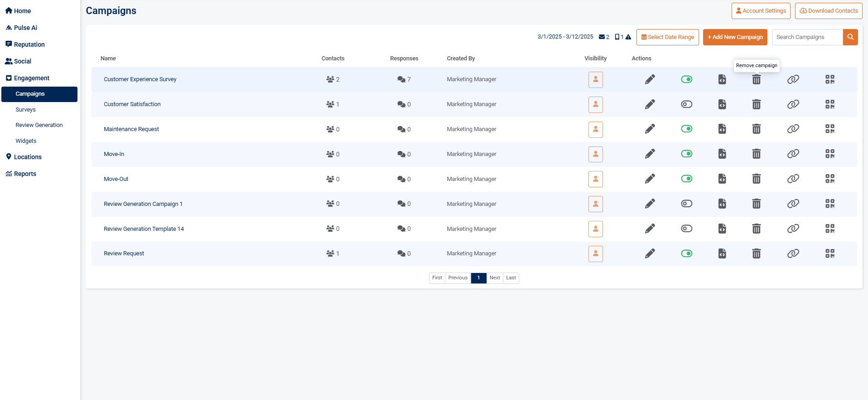Go to Review Generation submenu

(39, 125)
